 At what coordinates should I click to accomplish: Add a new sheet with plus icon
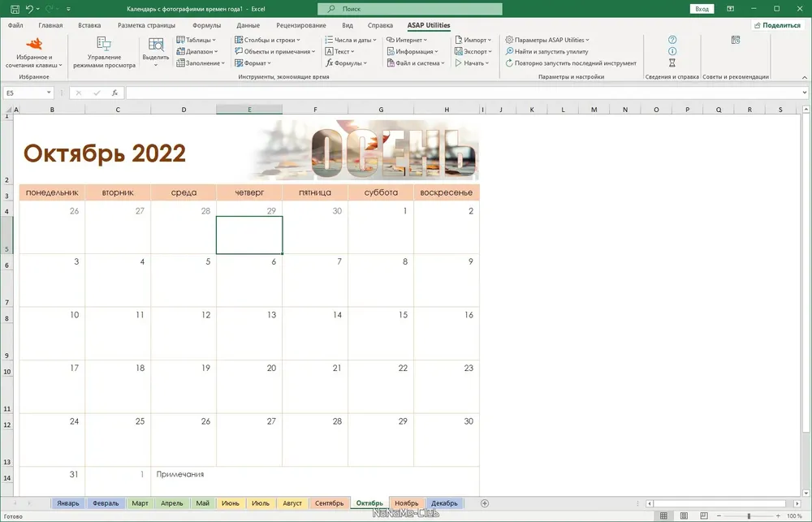click(x=485, y=503)
